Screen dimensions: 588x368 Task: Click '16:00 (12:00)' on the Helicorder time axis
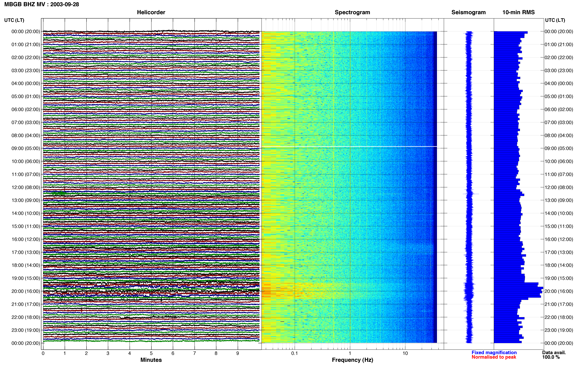[26, 240]
